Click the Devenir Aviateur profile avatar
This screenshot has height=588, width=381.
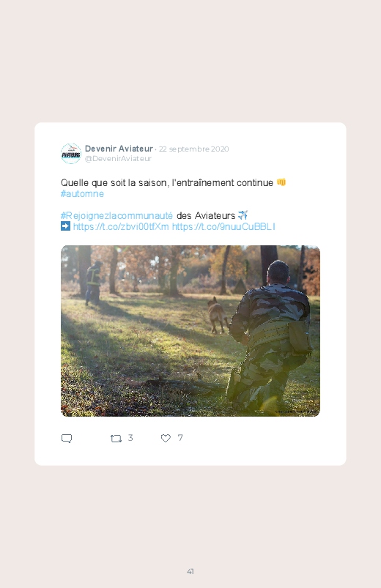point(71,153)
